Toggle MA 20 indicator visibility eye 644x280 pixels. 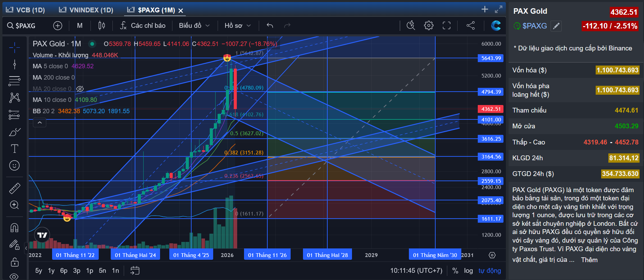pyautogui.click(x=80, y=89)
